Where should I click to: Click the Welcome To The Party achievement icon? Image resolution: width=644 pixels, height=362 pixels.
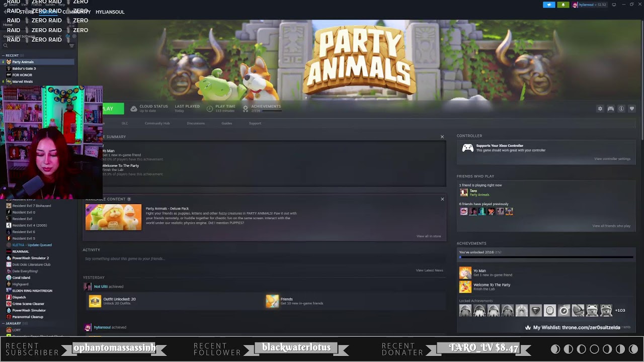point(465,287)
